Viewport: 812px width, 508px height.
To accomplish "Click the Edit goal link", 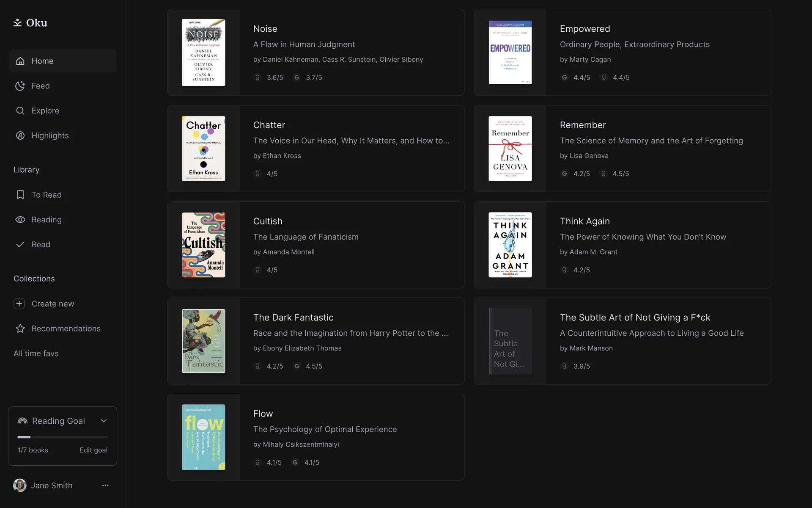I will pos(93,450).
